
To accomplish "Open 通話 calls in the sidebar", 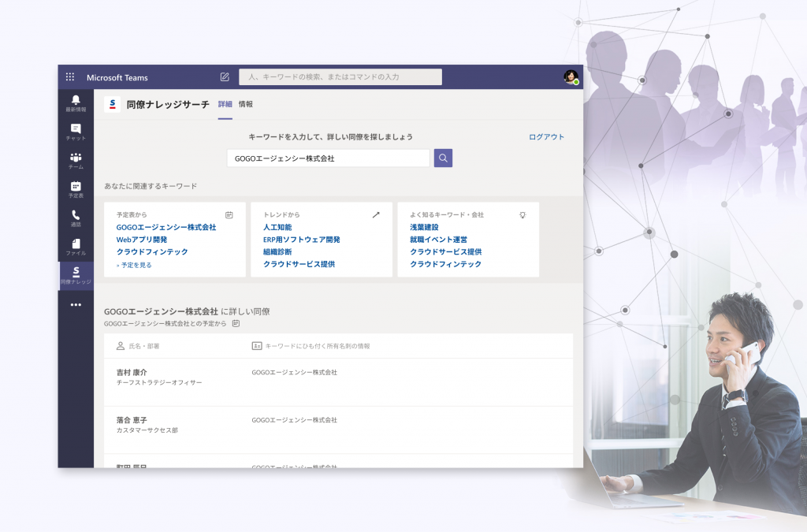I will coord(76,218).
